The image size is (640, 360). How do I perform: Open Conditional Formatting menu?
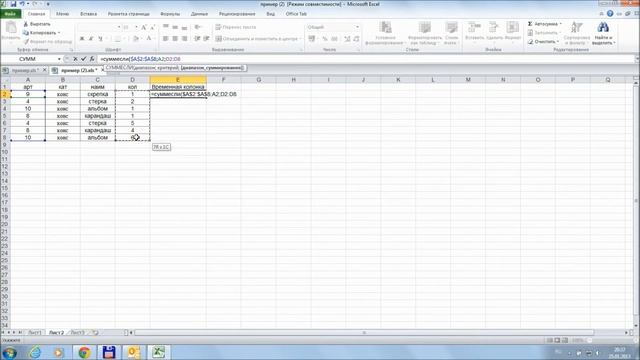pyautogui.click(x=385, y=33)
